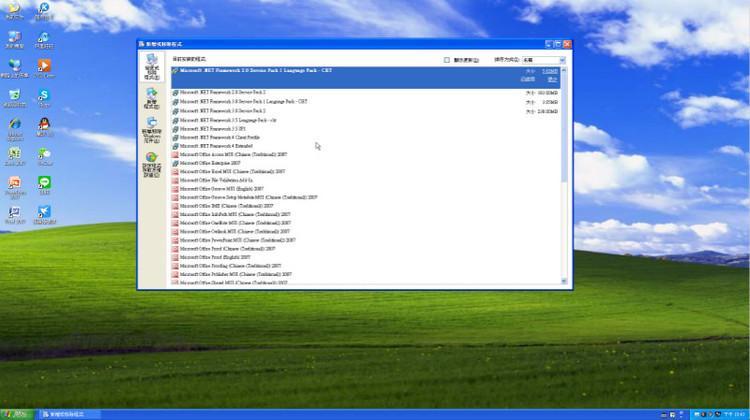Select the LINE desktop icon

[44, 185]
